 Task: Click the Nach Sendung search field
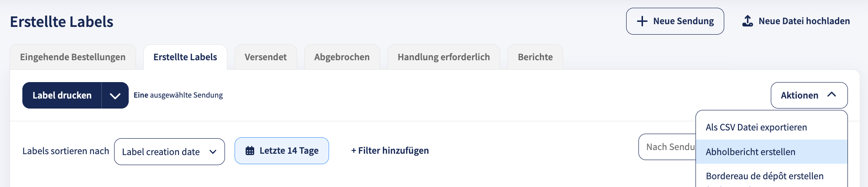667,147
